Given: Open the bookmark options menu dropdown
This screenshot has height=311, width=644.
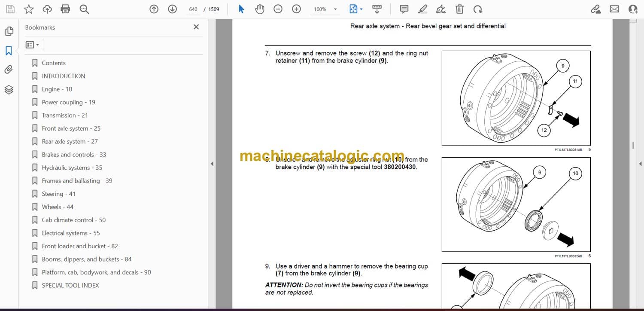Looking at the screenshot, I should (x=33, y=45).
